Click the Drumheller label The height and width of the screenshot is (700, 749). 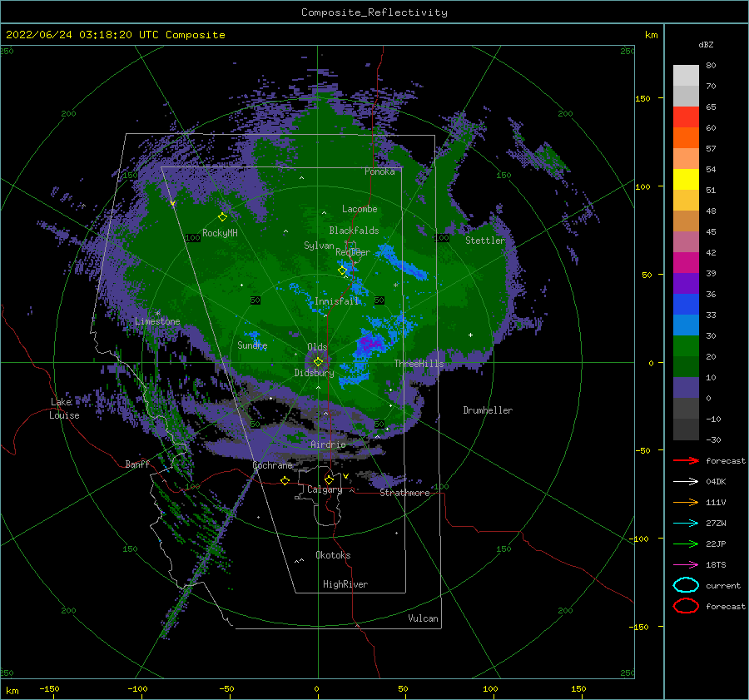pyautogui.click(x=488, y=410)
